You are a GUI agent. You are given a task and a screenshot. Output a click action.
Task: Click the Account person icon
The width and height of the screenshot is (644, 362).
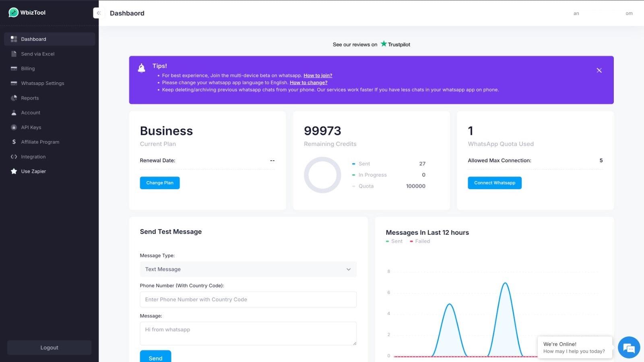(x=13, y=113)
